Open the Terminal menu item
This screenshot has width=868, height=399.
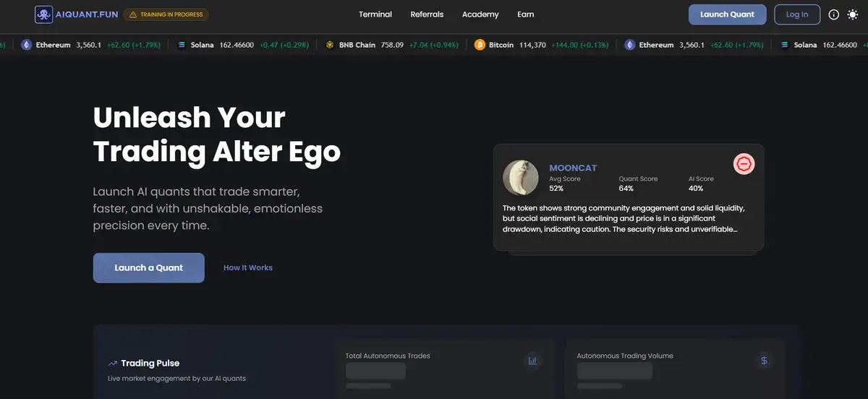[375, 14]
